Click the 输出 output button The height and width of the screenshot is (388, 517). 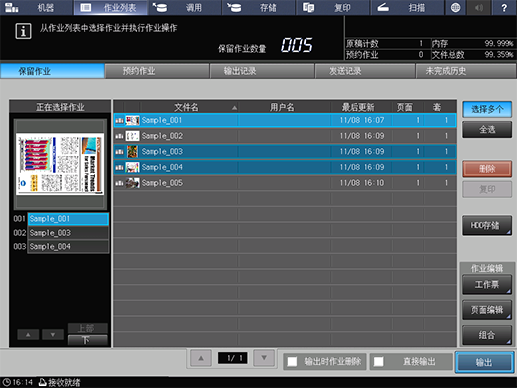pos(484,362)
